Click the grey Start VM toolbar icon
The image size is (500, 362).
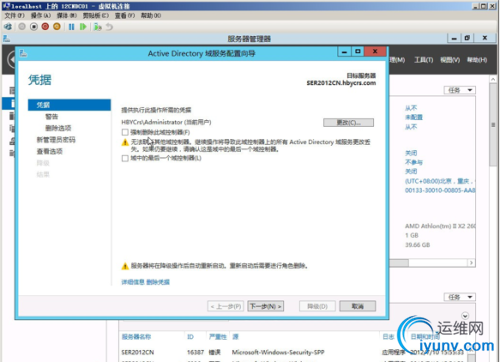click(22, 27)
